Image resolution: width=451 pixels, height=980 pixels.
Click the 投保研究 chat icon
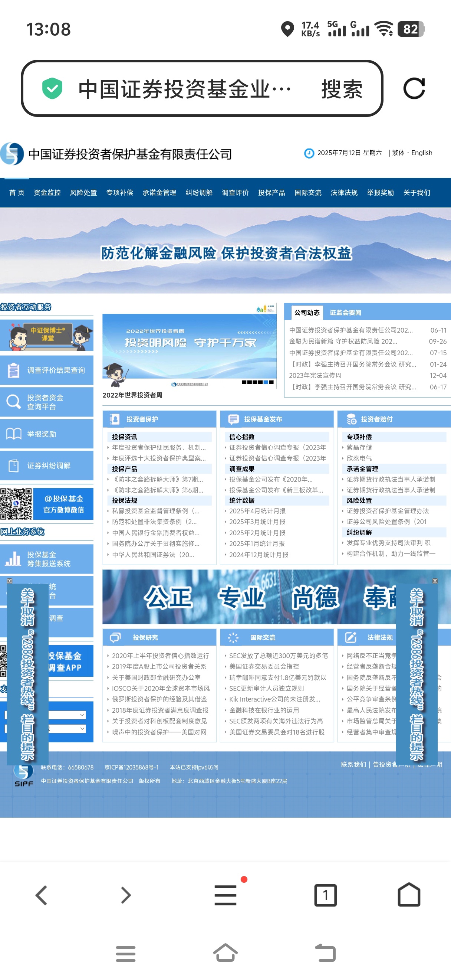115,637
